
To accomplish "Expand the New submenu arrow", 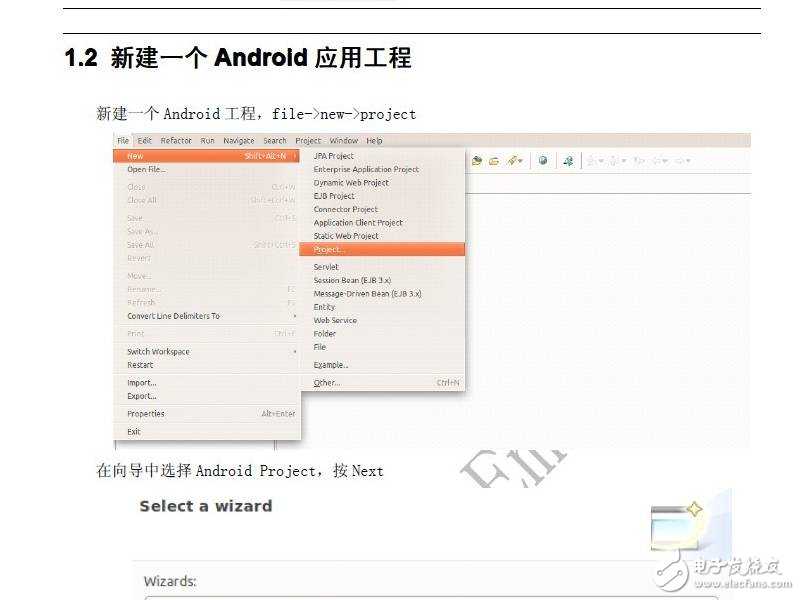I will coord(295,156).
